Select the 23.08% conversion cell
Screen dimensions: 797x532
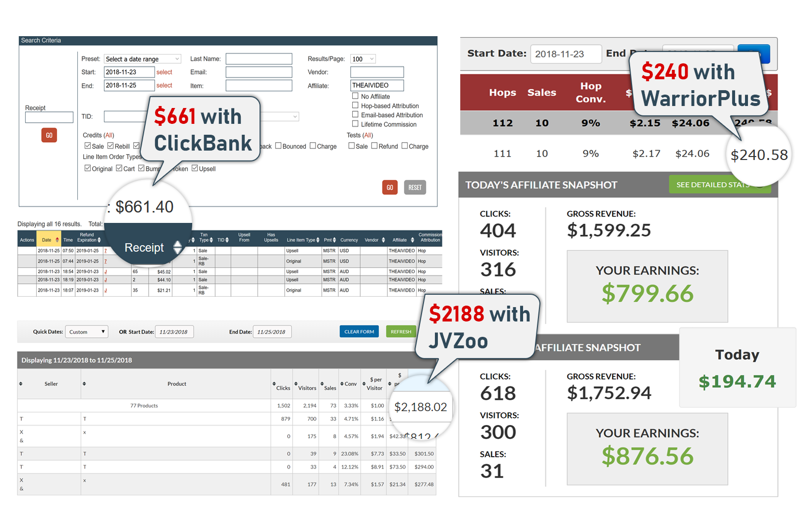[350, 454]
